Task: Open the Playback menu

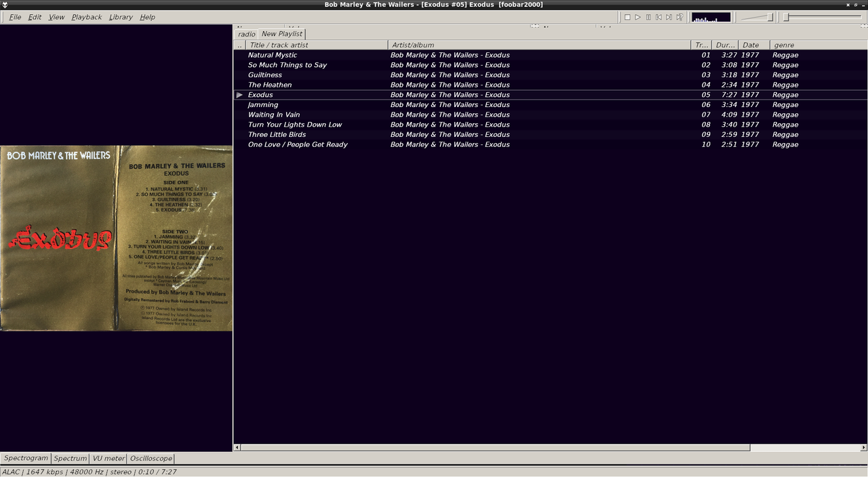Action: [87, 17]
